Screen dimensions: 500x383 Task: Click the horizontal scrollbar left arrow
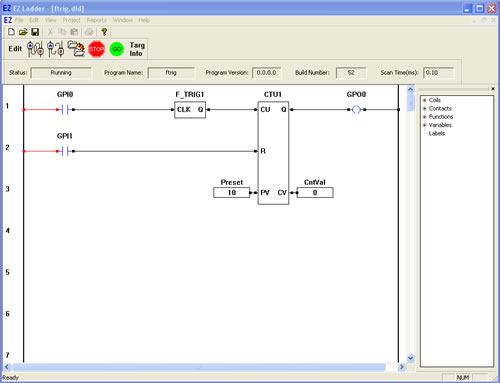pyautogui.click(x=7, y=367)
